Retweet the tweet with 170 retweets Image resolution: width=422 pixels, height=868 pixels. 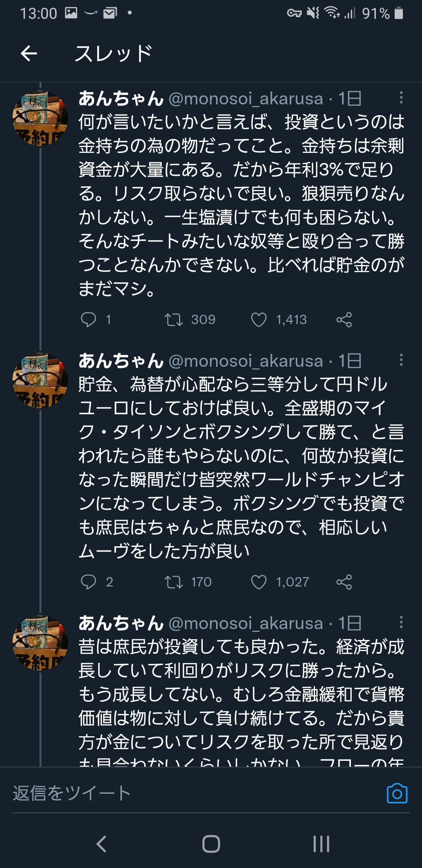(x=173, y=582)
